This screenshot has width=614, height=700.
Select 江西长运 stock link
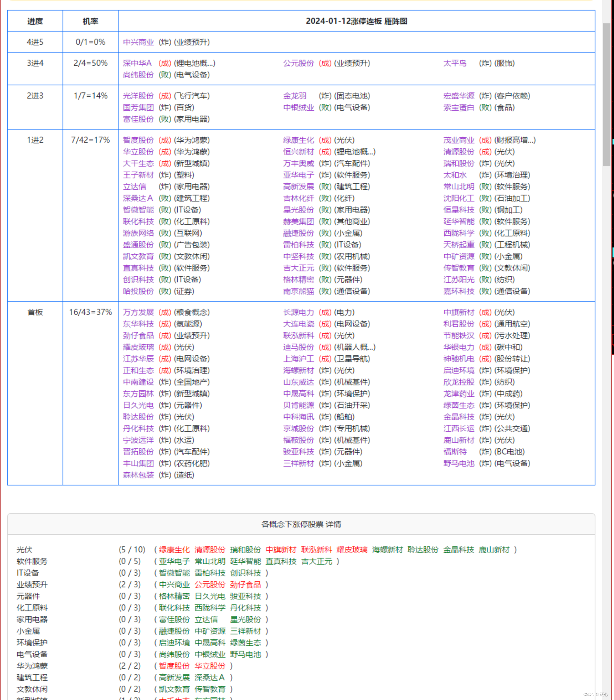[459, 428]
